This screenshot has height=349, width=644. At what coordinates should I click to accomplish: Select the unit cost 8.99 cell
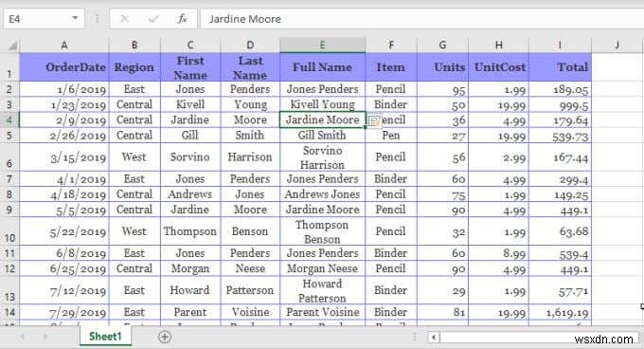tap(498, 253)
